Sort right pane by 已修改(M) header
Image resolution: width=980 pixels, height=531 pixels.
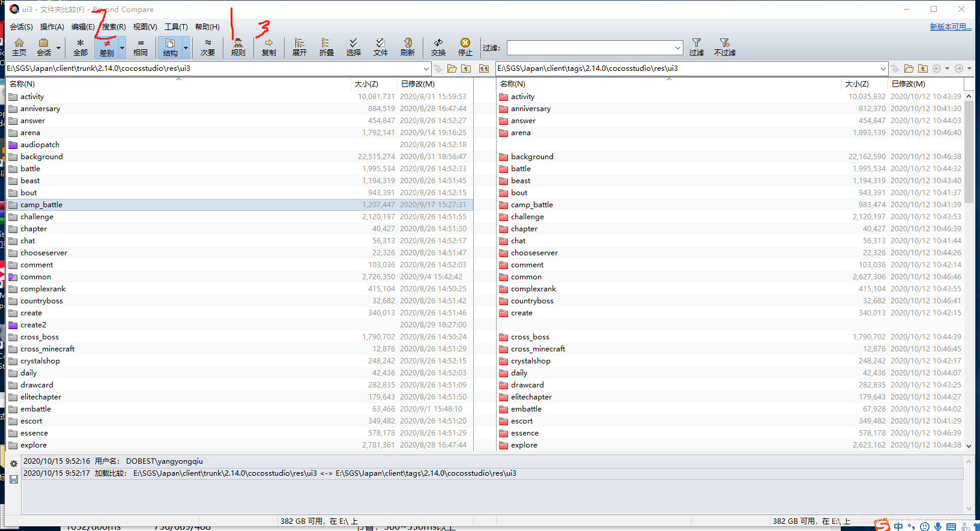pos(925,84)
